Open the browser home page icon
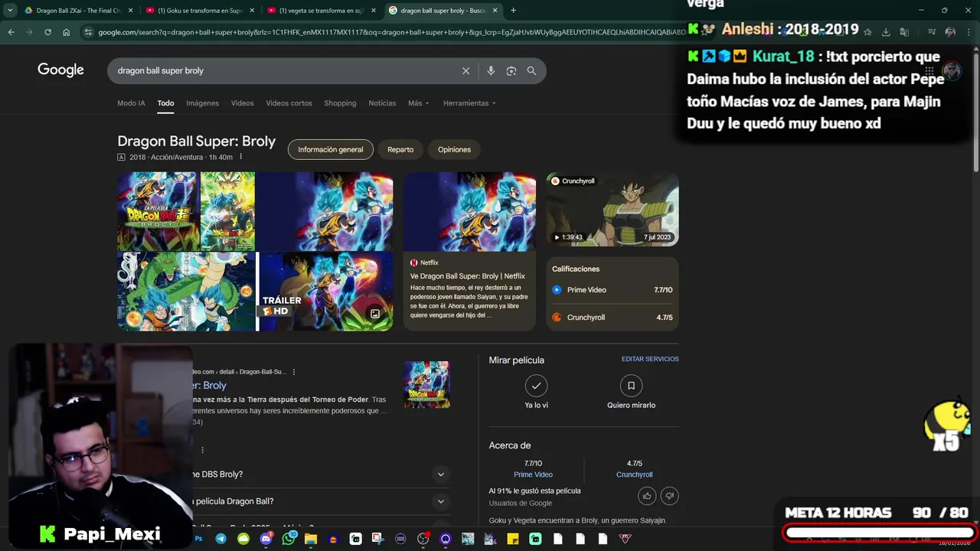The height and width of the screenshot is (551, 980). pos(67,32)
